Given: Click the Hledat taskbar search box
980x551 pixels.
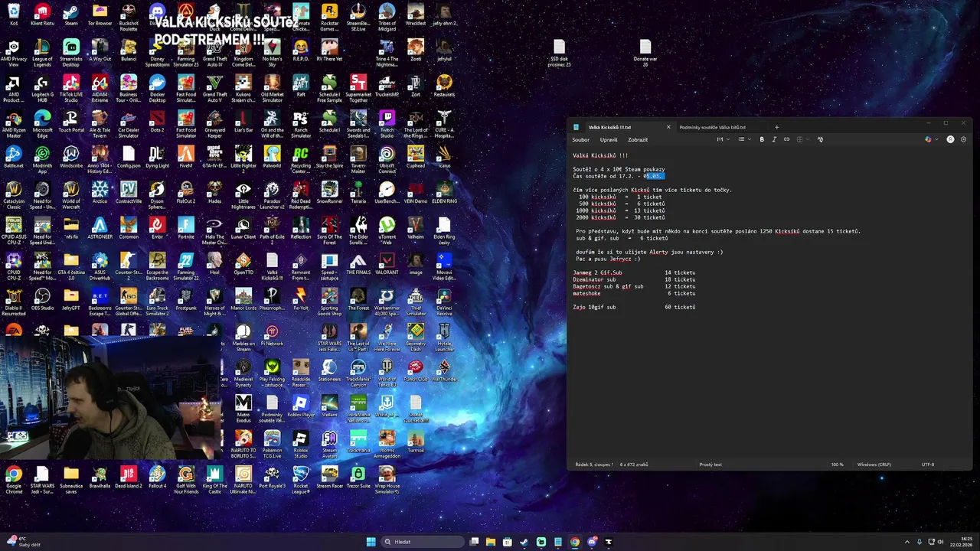Looking at the screenshot, I should pos(423,542).
